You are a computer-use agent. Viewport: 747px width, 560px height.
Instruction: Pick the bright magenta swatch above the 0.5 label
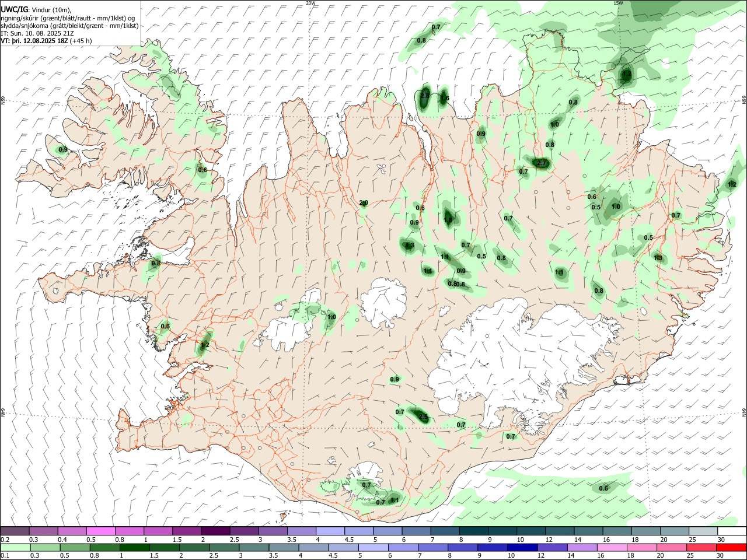[100, 531]
